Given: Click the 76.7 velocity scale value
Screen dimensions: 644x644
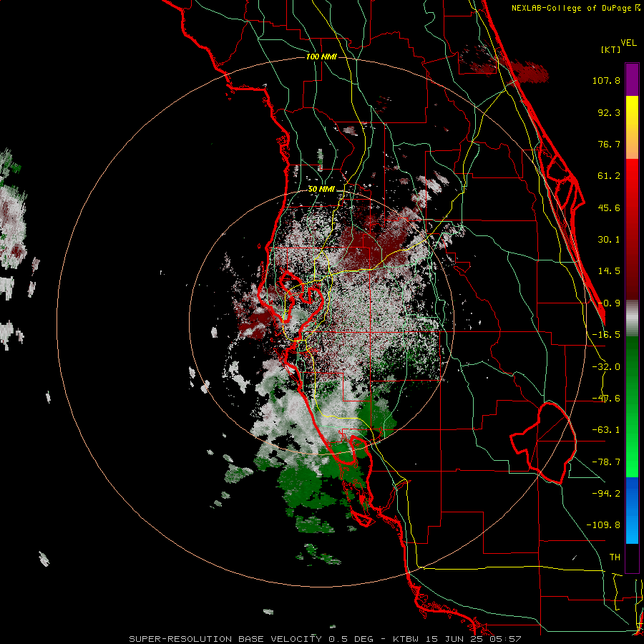Looking at the screenshot, I should pos(609,144).
